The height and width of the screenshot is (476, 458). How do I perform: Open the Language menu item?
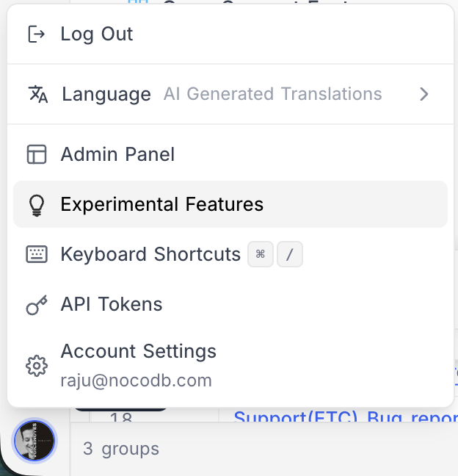coord(106,94)
